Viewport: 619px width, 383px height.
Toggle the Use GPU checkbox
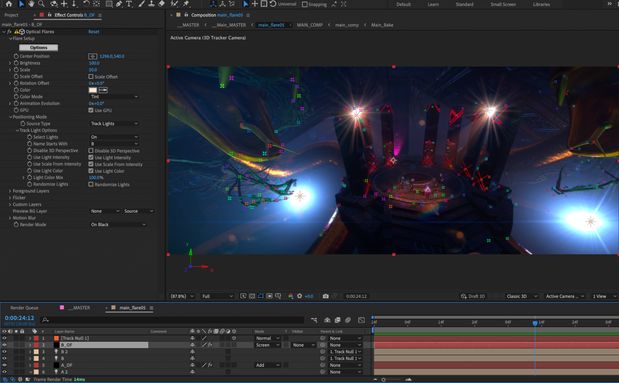tap(91, 110)
